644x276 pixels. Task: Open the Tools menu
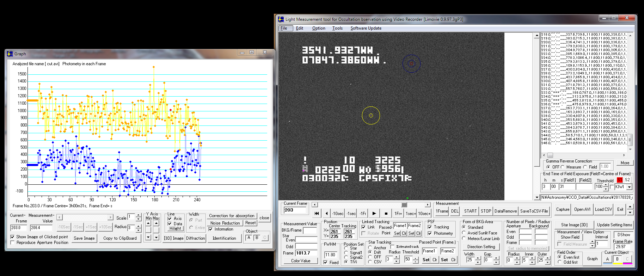pyautogui.click(x=337, y=28)
